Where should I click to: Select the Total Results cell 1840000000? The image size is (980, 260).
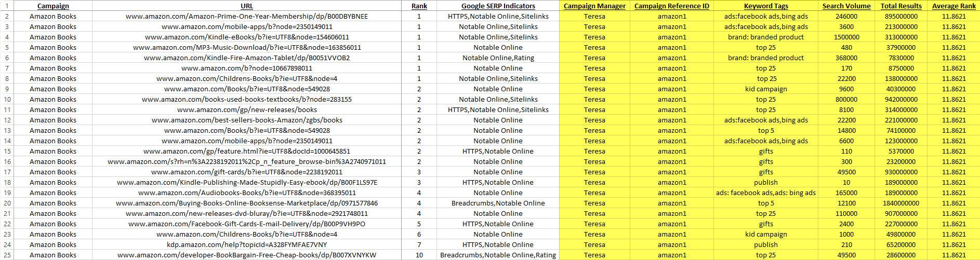pyautogui.click(x=901, y=203)
